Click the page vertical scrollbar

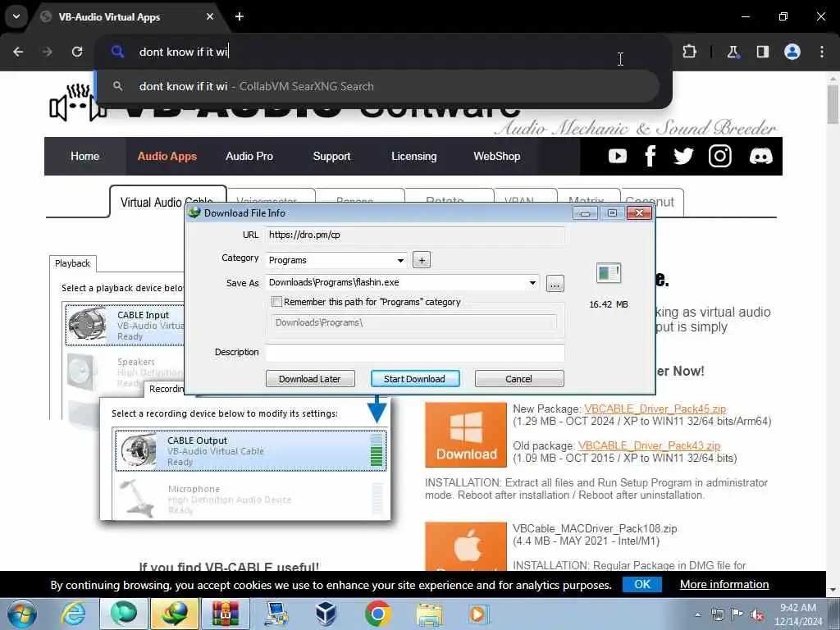[833, 104]
